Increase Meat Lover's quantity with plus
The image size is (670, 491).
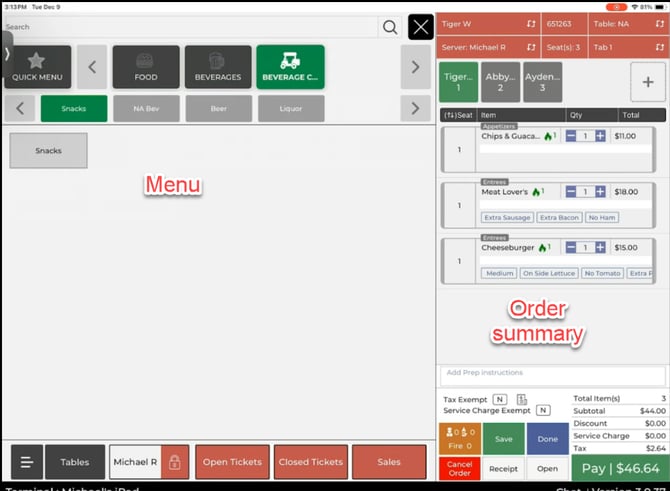600,191
